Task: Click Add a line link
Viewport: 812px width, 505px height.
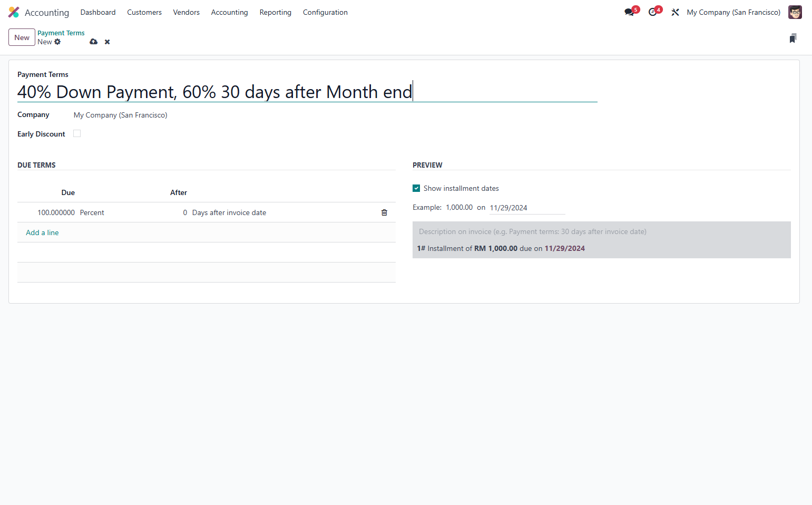Action: [x=42, y=232]
